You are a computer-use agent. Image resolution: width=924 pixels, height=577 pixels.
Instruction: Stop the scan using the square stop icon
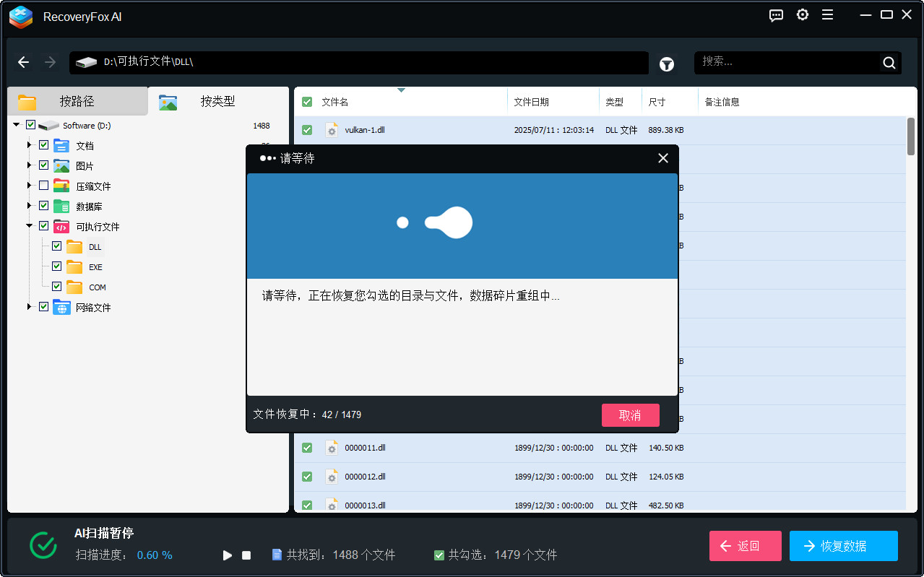point(246,555)
